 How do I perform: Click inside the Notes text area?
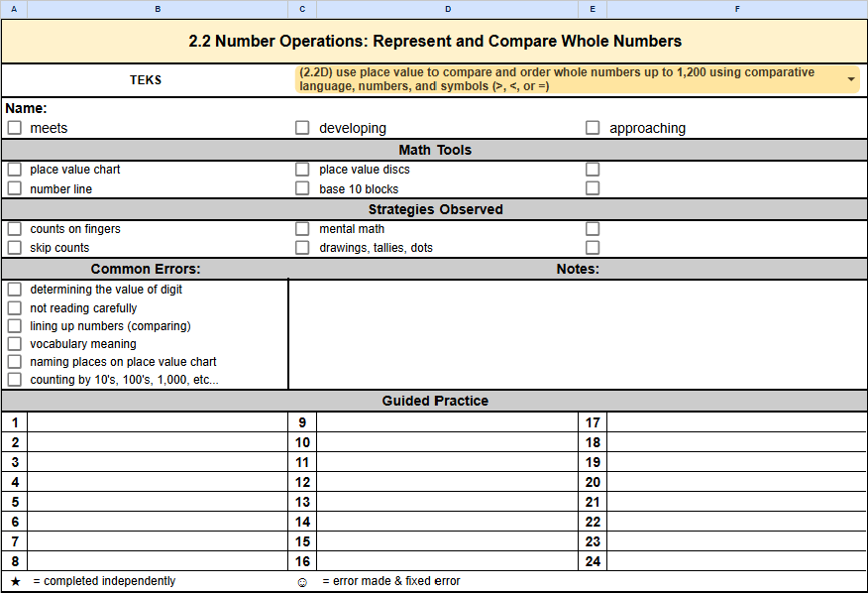pos(578,334)
